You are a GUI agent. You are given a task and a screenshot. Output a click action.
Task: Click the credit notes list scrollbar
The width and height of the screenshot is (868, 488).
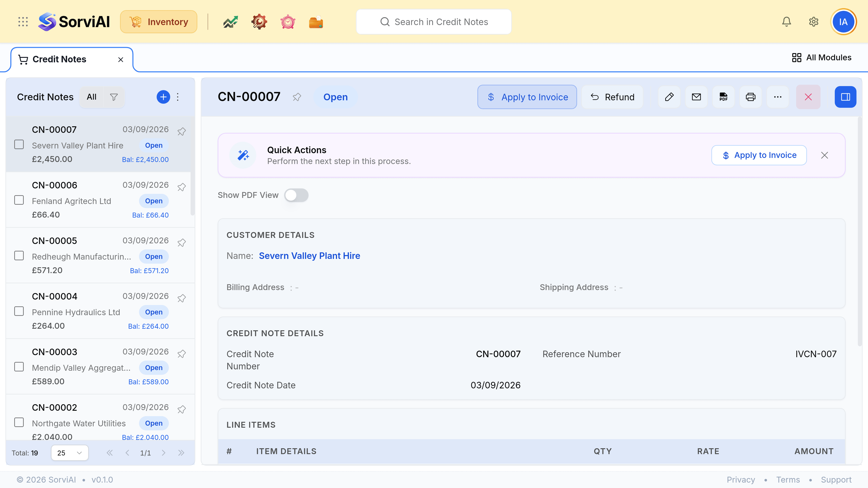pos(192,167)
